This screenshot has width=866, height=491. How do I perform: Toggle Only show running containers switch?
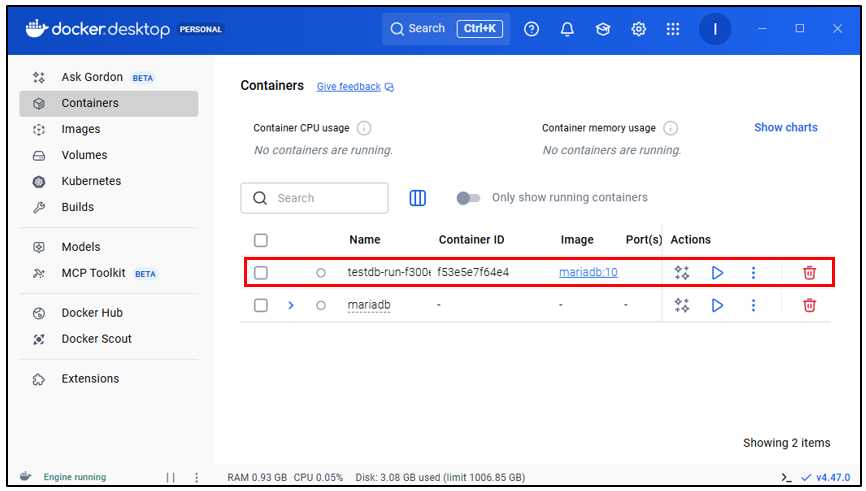tap(468, 198)
